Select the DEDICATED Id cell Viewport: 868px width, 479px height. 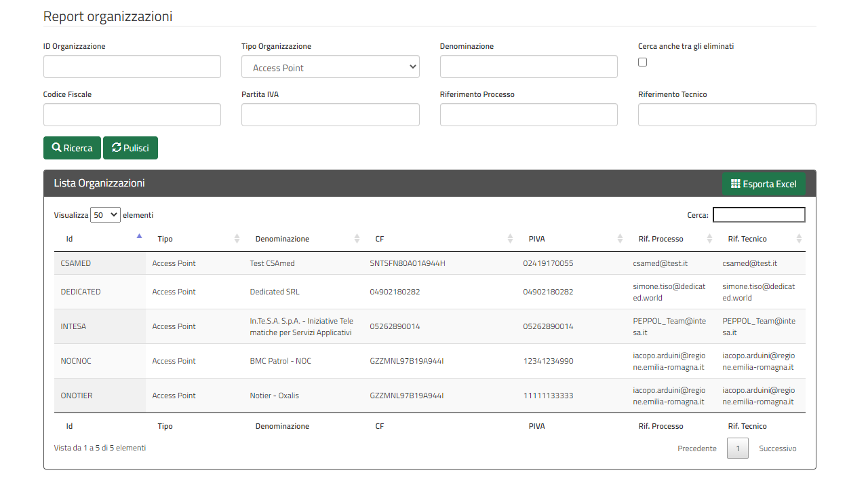(100, 292)
